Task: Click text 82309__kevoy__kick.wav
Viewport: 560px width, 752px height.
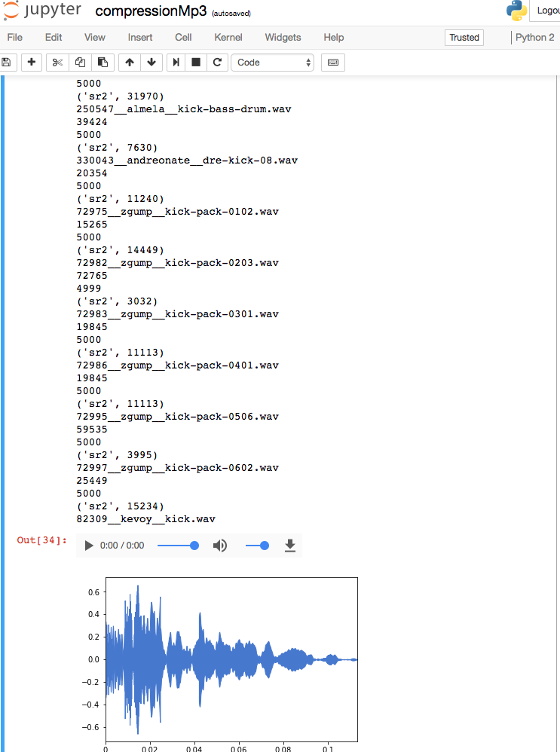Action: pyautogui.click(x=146, y=519)
